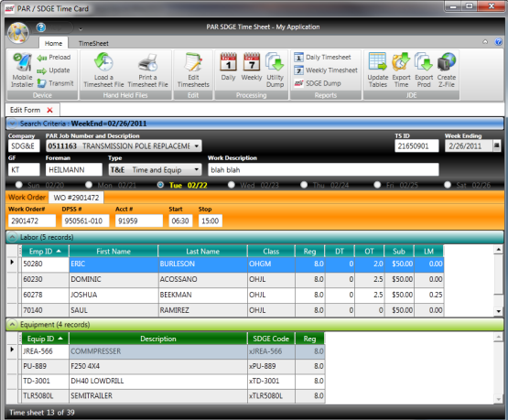Click the Foreman field HEILMANN
The width and height of the screenshot is (508, 420).
pyautogui.click(x=74, y=169)
